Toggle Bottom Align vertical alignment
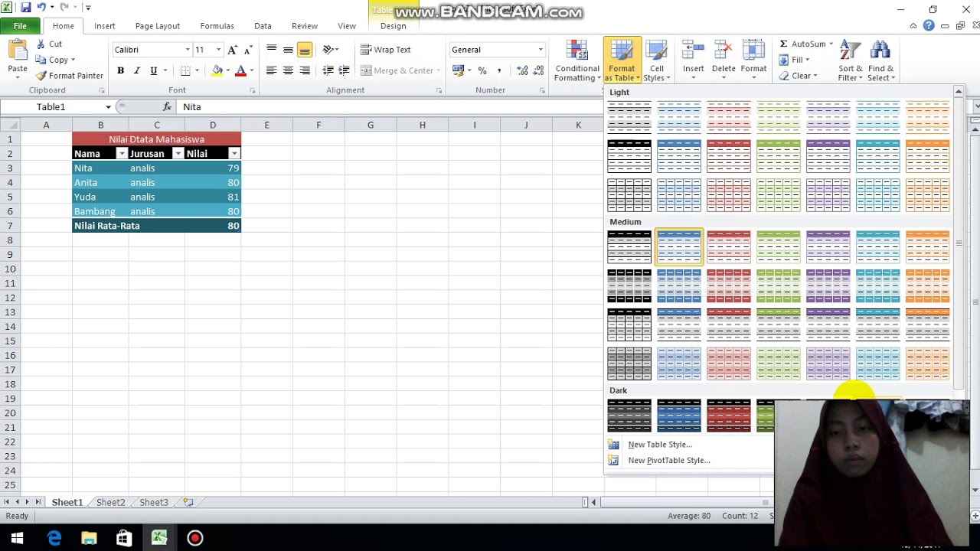Viewport: 980px width, 551px height. pos(305,50)
